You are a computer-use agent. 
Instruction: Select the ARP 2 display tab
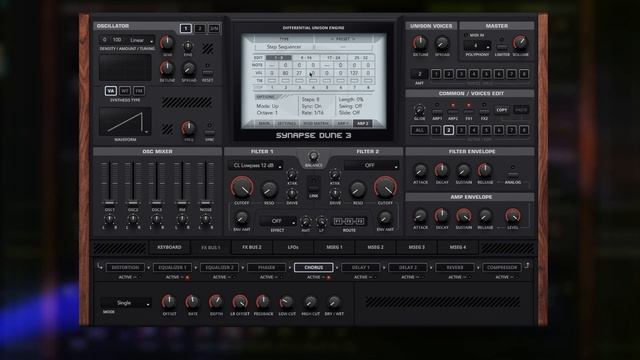click(362, 123)
